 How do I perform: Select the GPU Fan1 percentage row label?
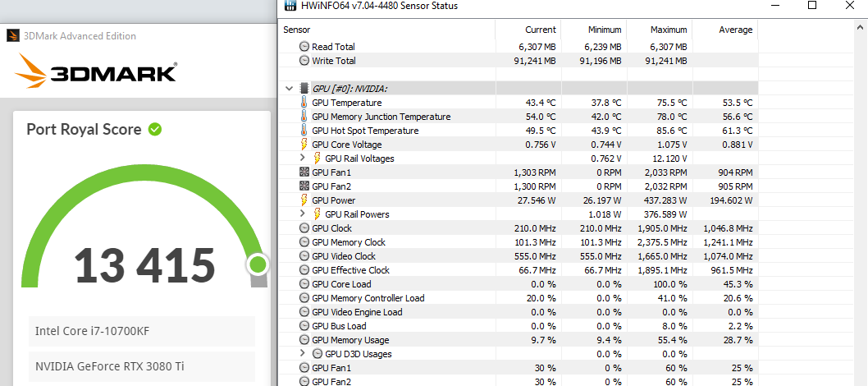click(x=331, y=368)
